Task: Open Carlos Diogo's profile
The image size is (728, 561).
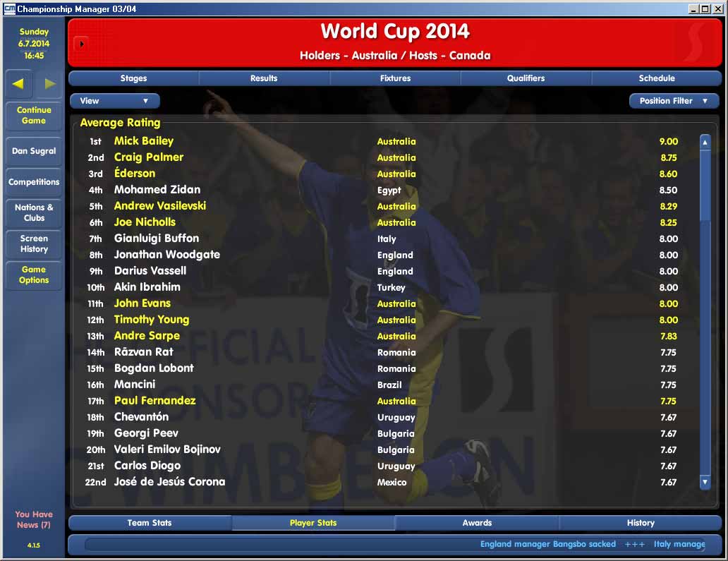Action: pos(147,465)
